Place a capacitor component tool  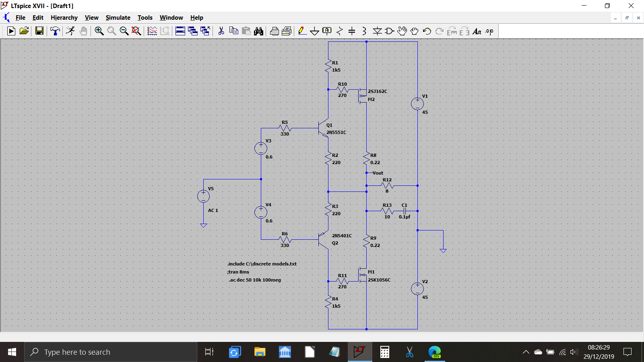tap(352, 31)
